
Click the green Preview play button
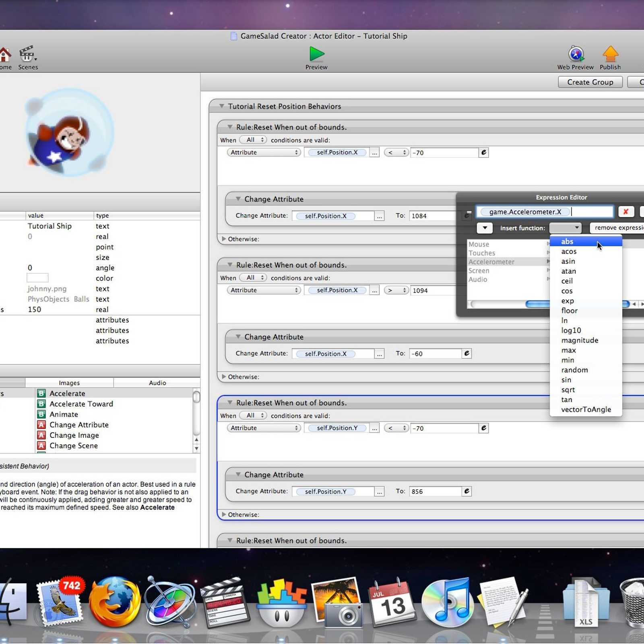coord(317,54)
